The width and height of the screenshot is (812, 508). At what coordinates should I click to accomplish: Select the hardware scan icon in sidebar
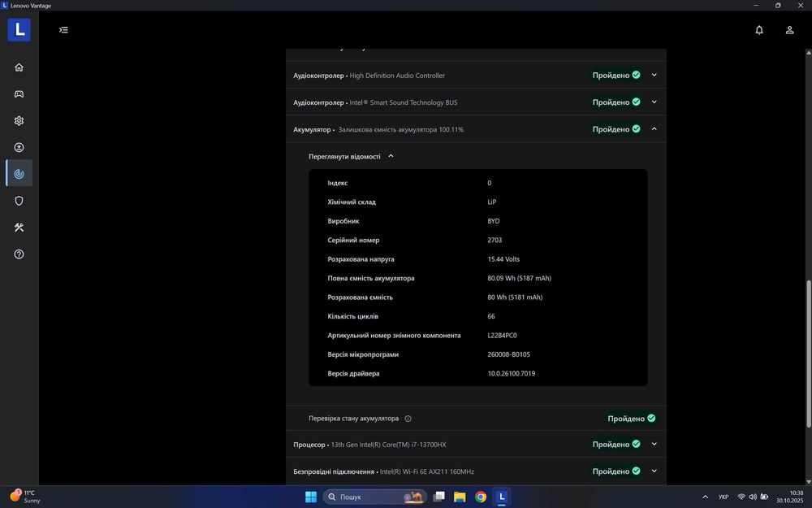pos(19,174)
